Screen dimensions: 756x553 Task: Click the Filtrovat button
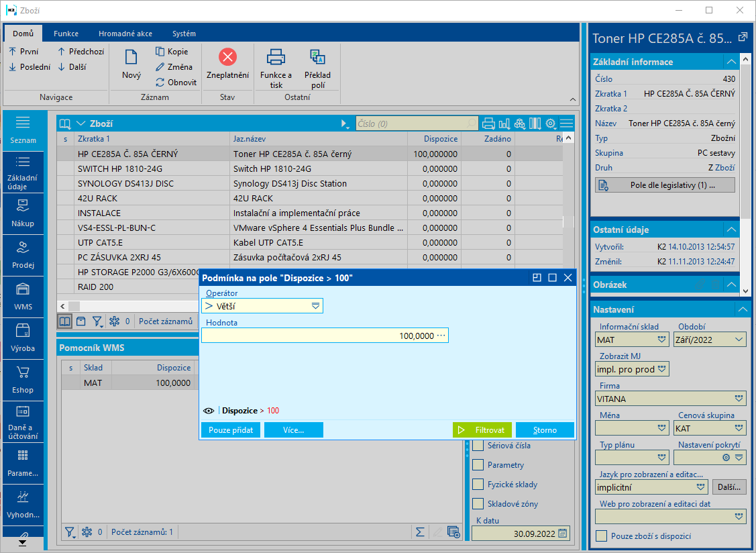tap(482, 430)
